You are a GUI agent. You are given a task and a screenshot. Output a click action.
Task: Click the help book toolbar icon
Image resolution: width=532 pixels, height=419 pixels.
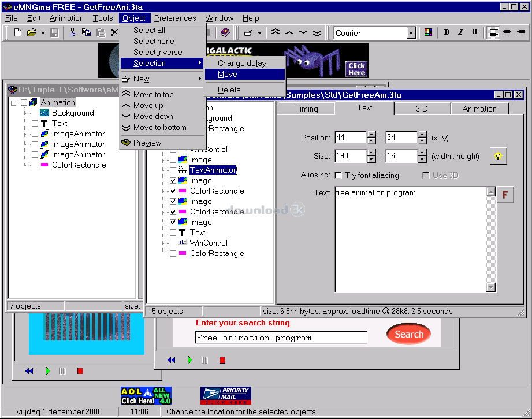pyautogui.click(x=225, y=33)
